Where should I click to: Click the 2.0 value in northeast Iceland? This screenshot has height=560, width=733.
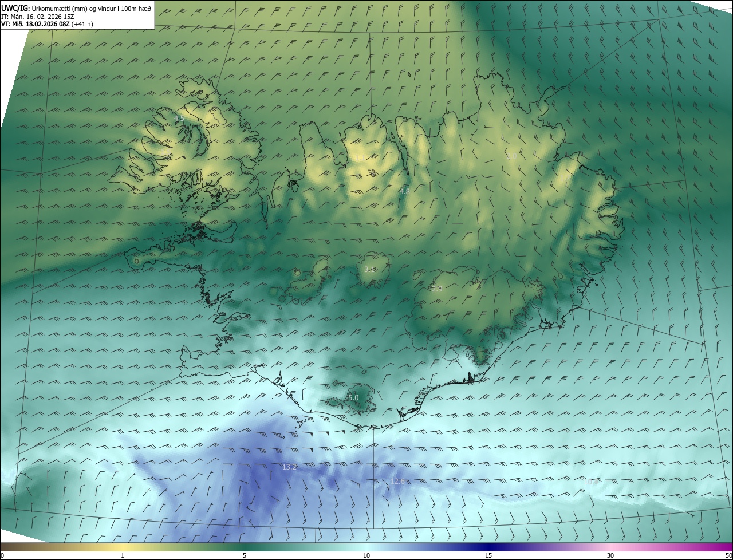pyautogui.click(x=511, y=156)
